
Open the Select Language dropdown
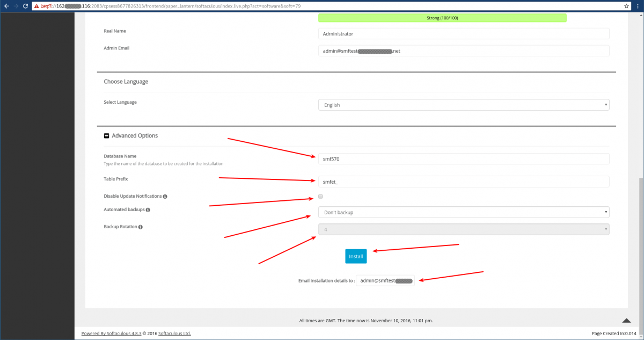pyautogui.click(x=464, y=104)
